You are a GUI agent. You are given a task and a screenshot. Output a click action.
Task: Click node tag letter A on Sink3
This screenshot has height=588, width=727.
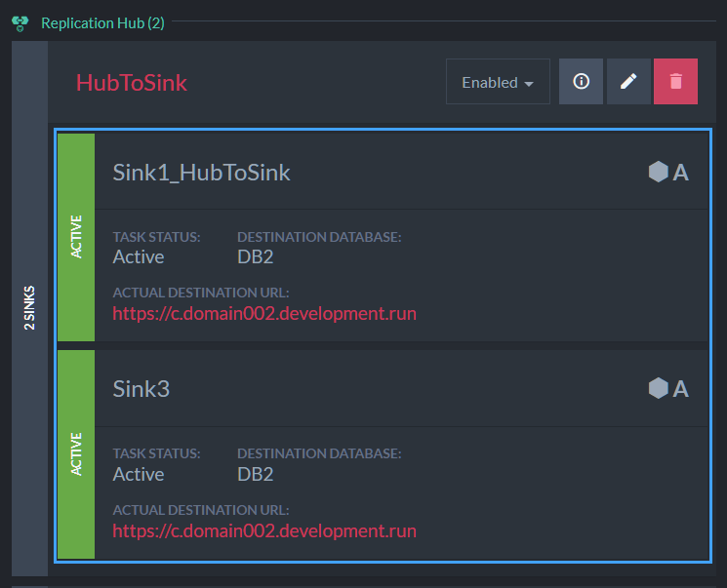point(680,389)
